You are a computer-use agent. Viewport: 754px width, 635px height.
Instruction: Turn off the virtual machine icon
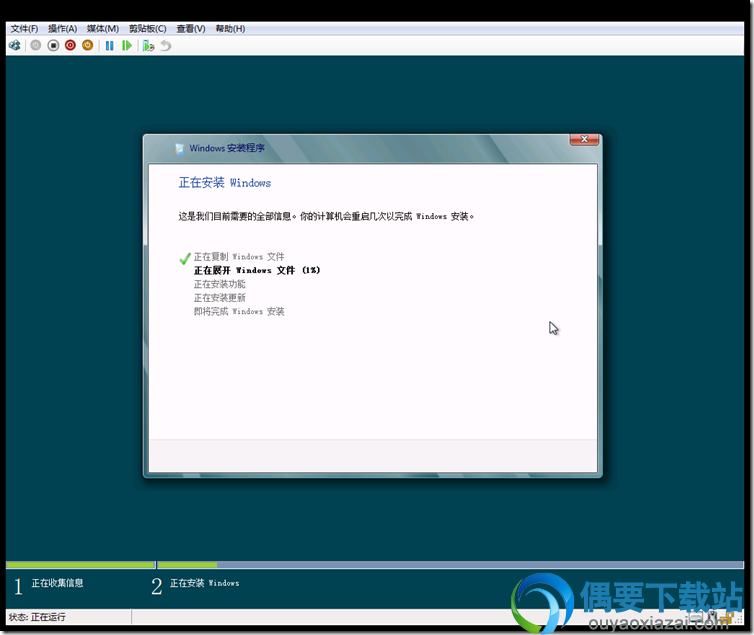click(53, 46)
